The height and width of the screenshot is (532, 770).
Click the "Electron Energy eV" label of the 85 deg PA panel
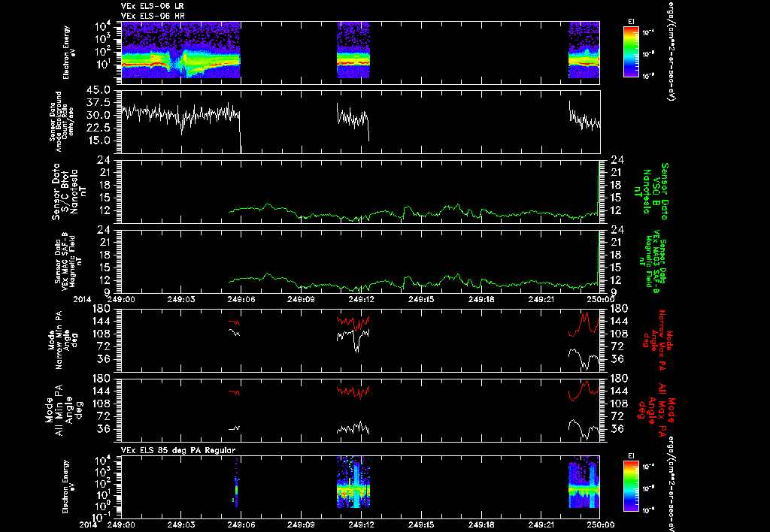68,486
